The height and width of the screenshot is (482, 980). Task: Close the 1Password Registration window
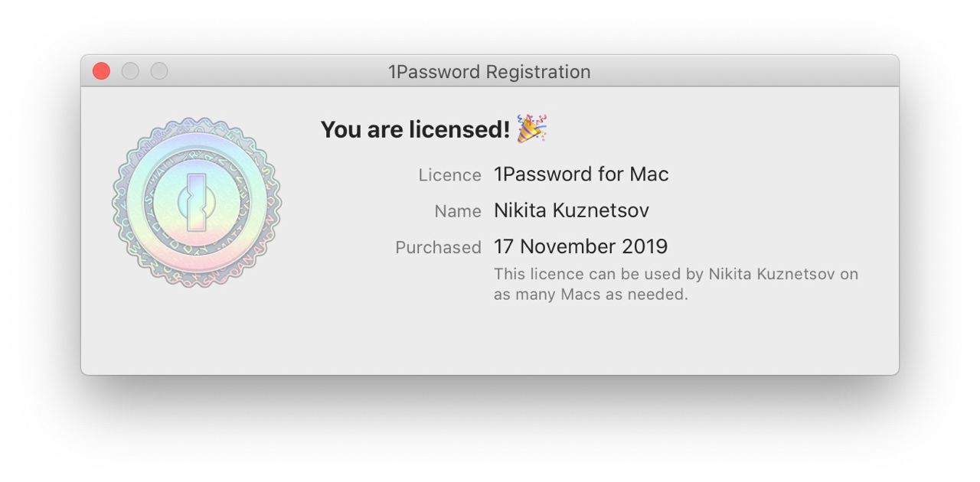tap(102, 71)
